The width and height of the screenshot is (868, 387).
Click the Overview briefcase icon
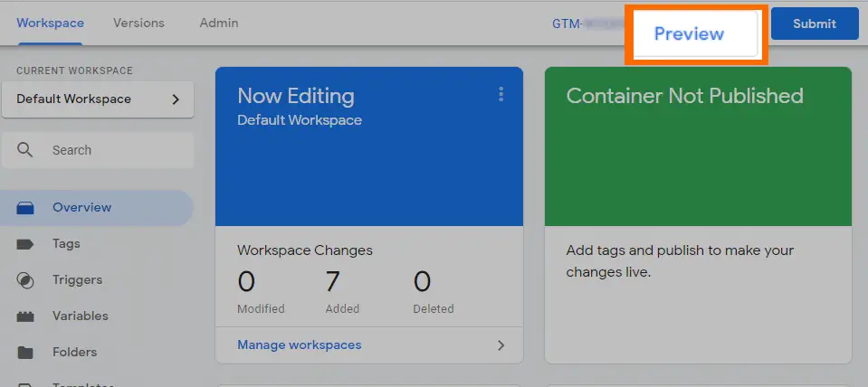tap(25, 208)
